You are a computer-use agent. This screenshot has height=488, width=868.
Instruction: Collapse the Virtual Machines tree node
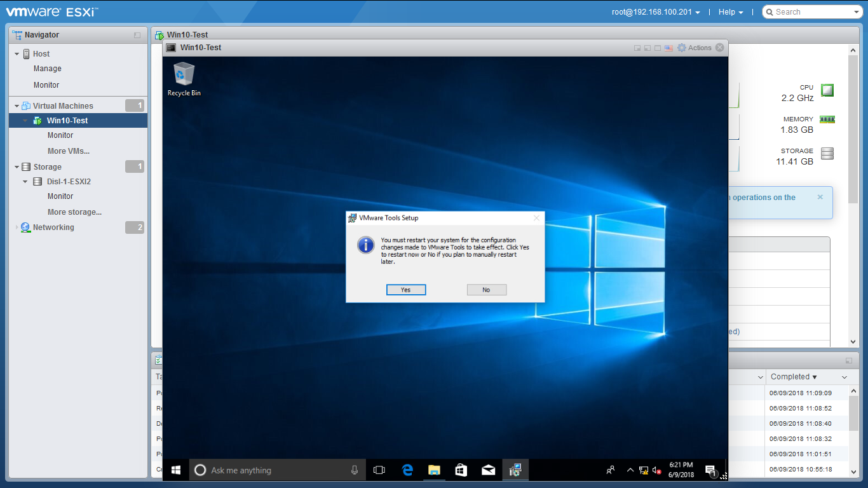[x=17, y=106]
